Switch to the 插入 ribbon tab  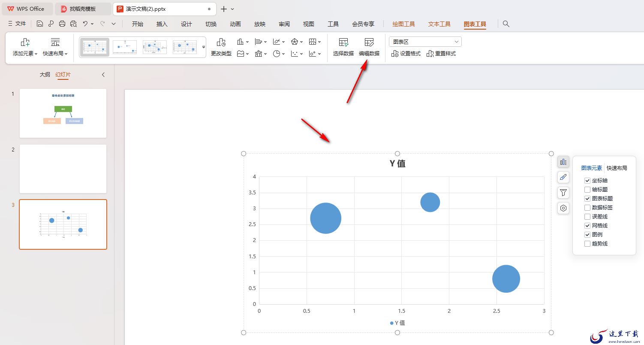click(162, 24)
